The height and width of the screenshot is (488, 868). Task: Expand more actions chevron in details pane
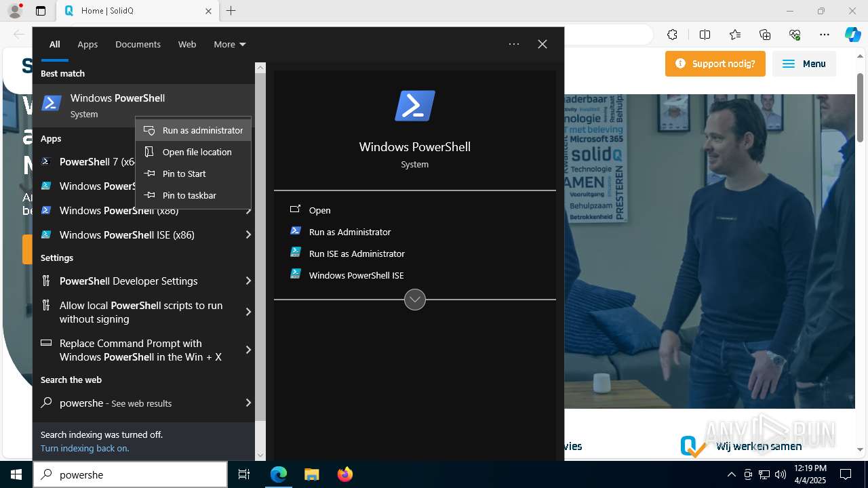(x=415, y=299)
